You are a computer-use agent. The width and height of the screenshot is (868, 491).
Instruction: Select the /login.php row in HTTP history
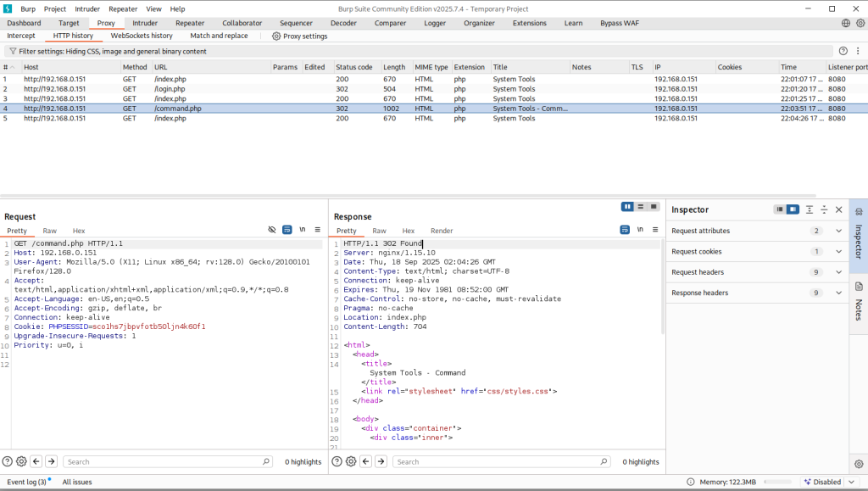[x=170, y=89]
